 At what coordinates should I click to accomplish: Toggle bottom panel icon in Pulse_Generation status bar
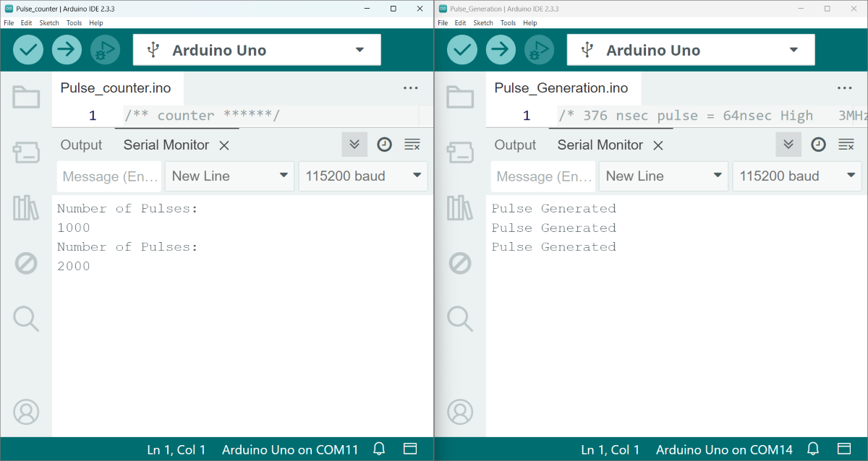click(x=844, y=449)
